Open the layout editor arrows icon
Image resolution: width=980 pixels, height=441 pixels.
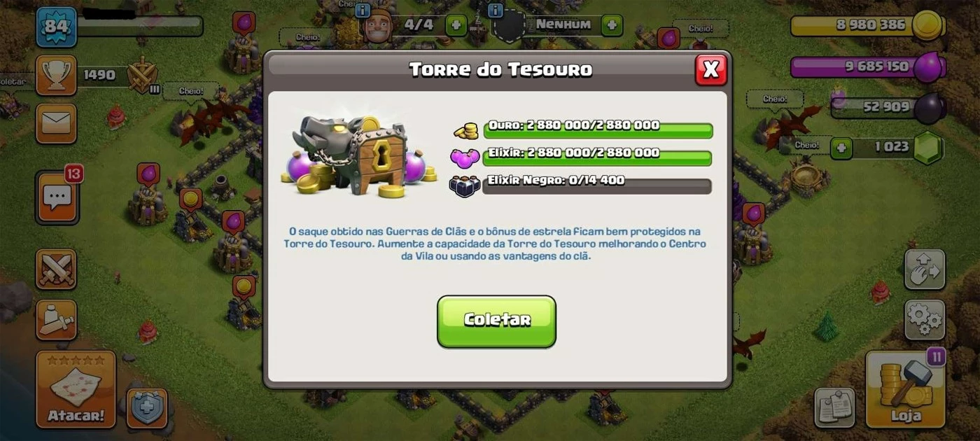pyautogui.click(x=925, y=269)
